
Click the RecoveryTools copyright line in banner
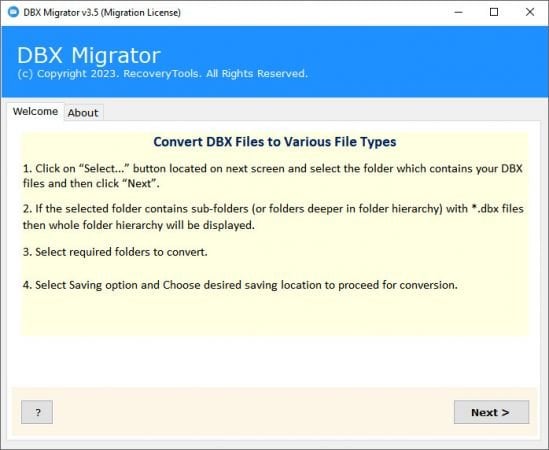[162, 74]
